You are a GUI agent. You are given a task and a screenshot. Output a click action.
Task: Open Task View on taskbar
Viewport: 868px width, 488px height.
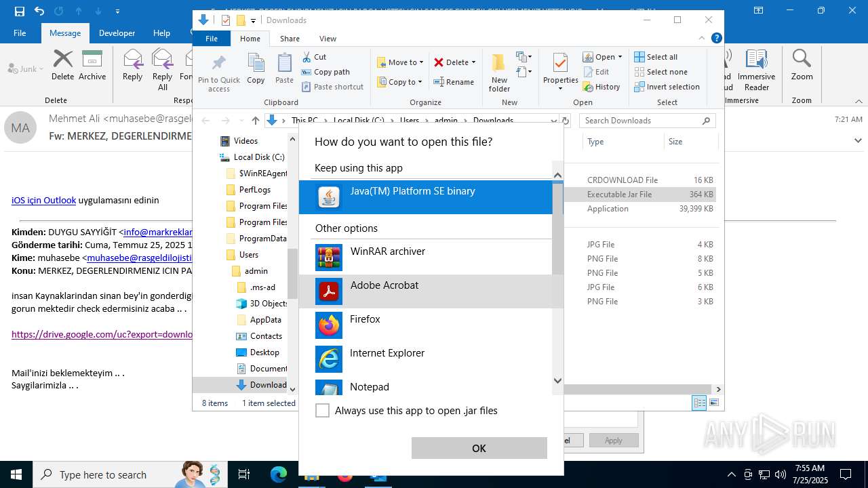click(x=244, y=474)
